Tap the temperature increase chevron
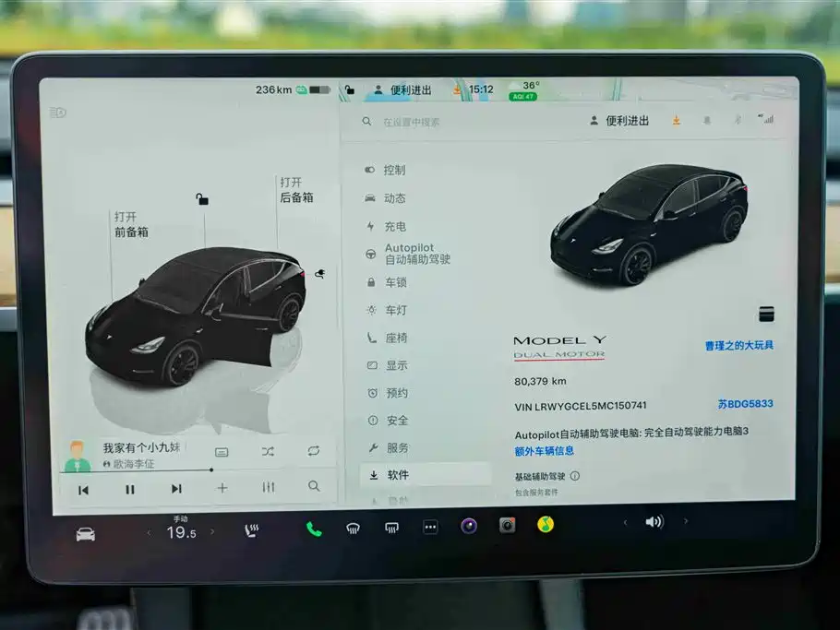The height and width of the screenshot is (630, 840). (x=211, y=533)
